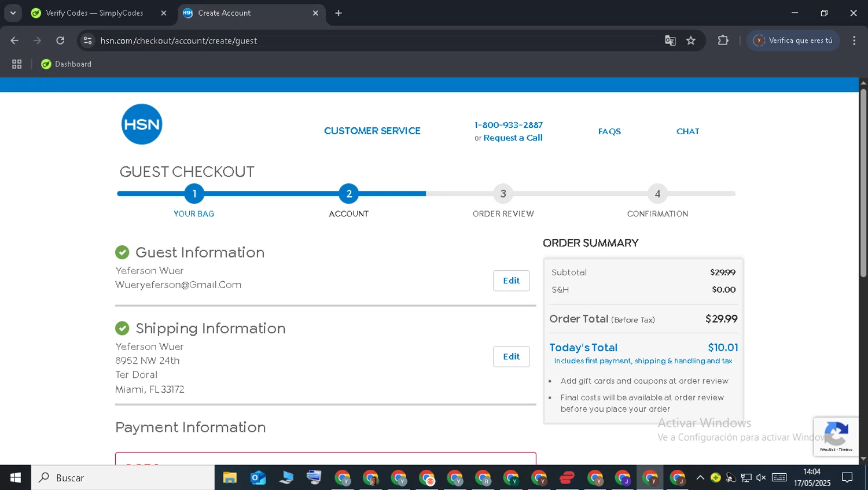Click the browser forward arrow

(37, 40)
